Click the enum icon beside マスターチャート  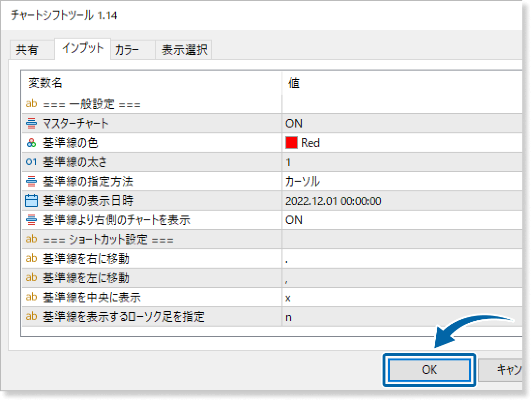31,123
